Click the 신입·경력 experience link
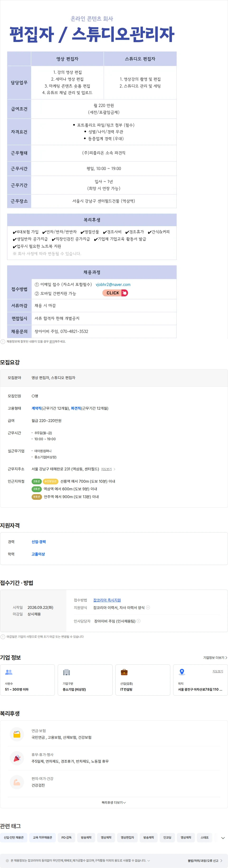Viewport: 228px width, 868px height. click(x=38, y=542)
